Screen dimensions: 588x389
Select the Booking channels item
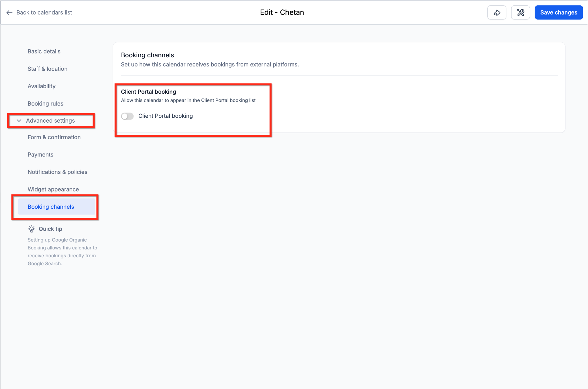coord(57,207)
